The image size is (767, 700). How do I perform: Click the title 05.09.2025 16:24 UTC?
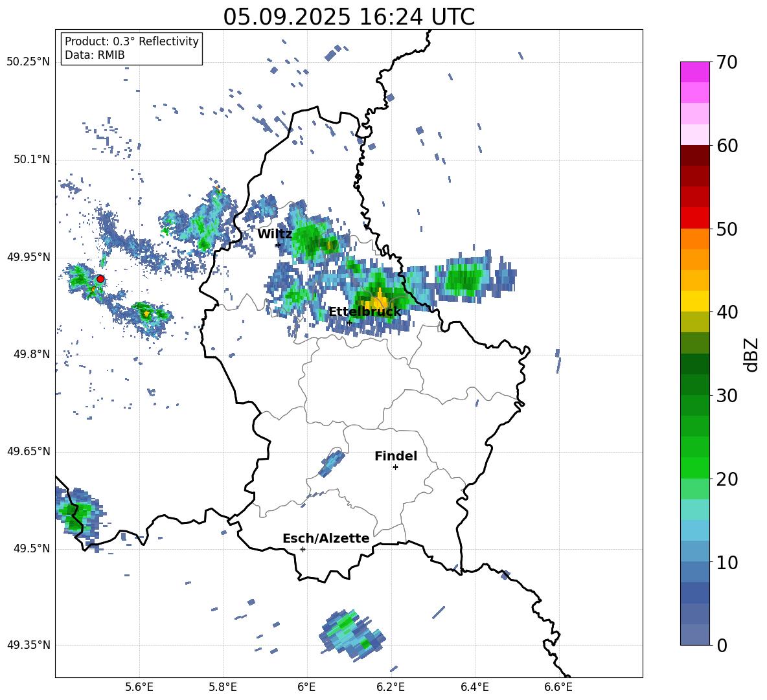click(x=349, y=17)
